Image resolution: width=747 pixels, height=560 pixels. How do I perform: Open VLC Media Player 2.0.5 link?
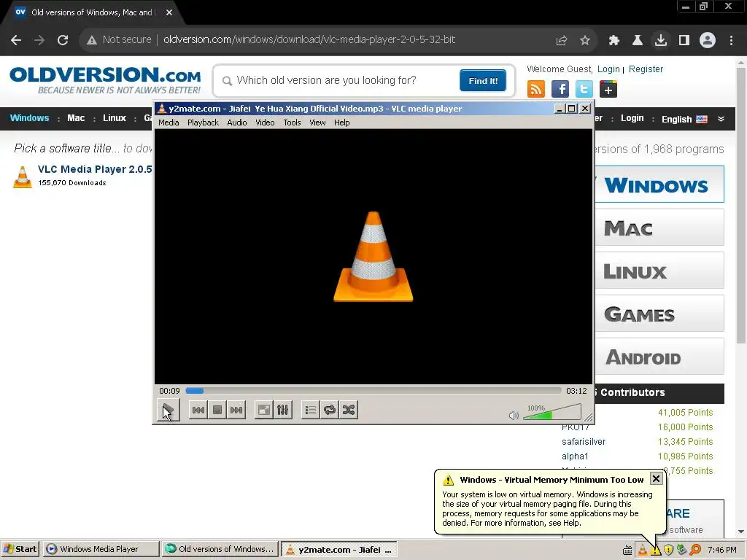95,169
